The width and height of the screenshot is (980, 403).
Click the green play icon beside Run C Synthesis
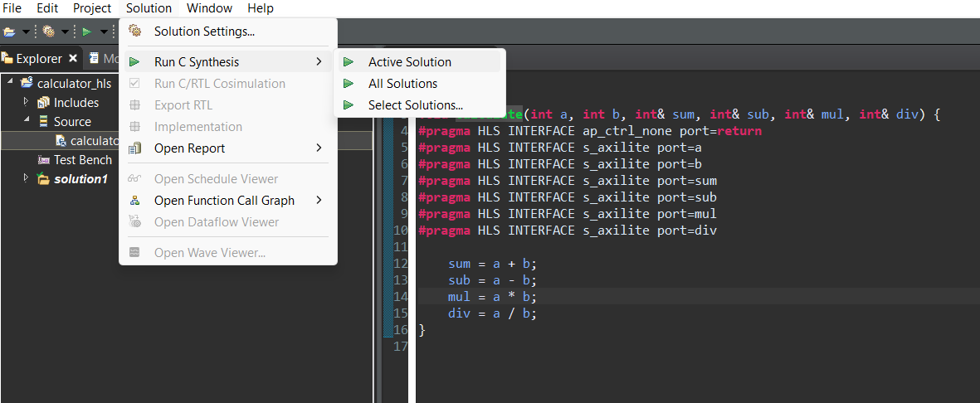click(134, 62)
